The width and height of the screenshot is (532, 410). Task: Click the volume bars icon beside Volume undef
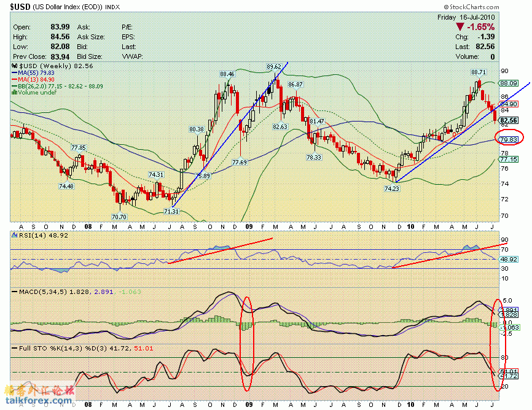click(15, 92)
